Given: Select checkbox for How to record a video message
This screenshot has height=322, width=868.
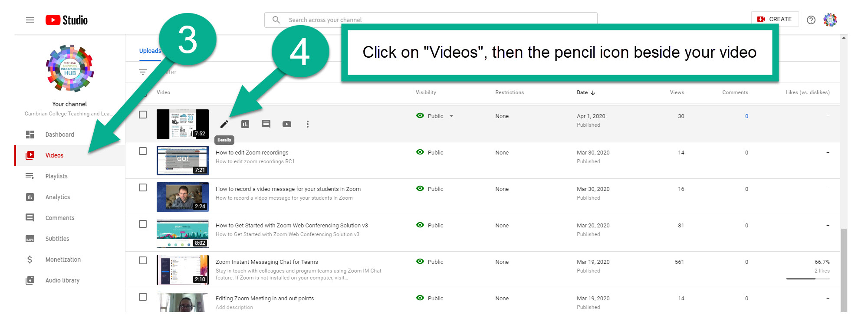Looking at the screenshot, I should click(143, 187).
